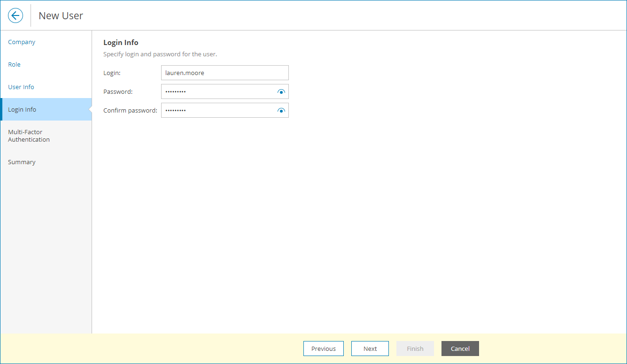The height and width of the screenshot is (364, 627).
Task: Switch to the Role step
Action: [x=14, y=64]
